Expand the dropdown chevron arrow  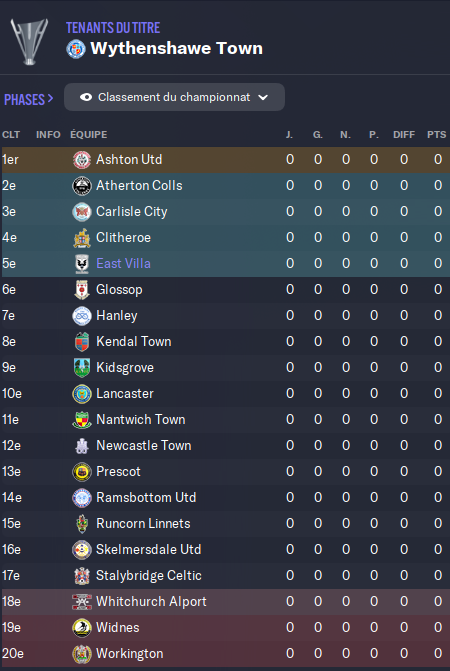(x=263, y=98)
